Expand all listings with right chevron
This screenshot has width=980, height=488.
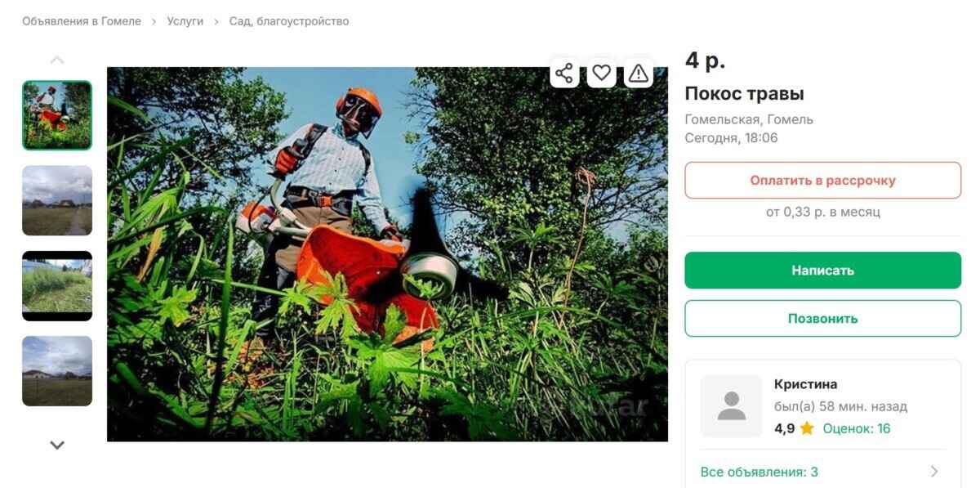click(934, 472)
